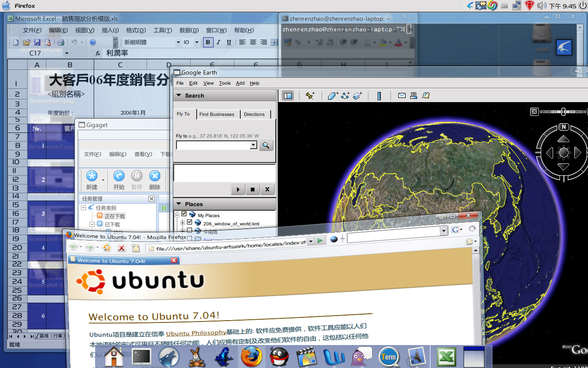Click the compass center reset button

click(x=564, y=153)
